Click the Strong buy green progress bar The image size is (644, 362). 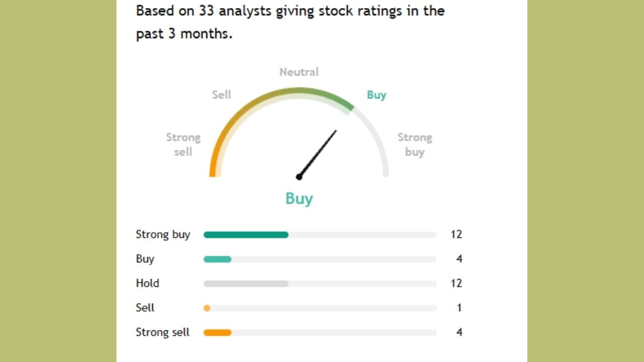click(x=246, y=235)
